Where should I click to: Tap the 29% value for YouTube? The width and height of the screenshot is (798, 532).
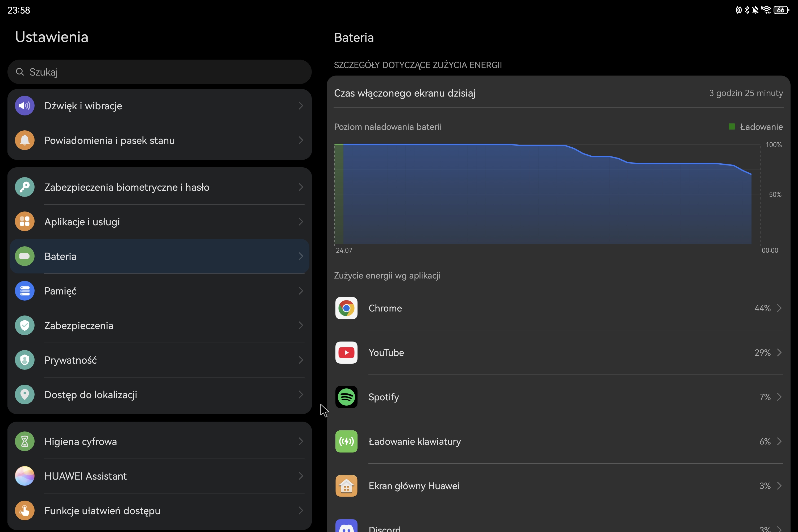tap(762, 352)
